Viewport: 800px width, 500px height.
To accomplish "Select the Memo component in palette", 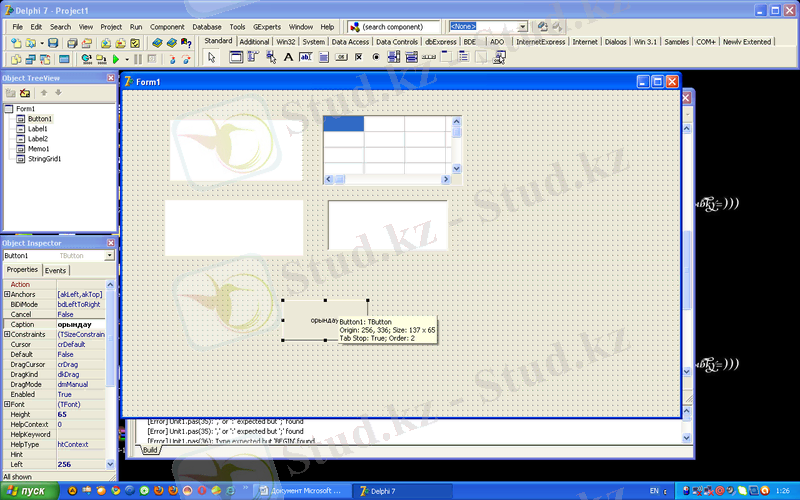I will point(323,57).
